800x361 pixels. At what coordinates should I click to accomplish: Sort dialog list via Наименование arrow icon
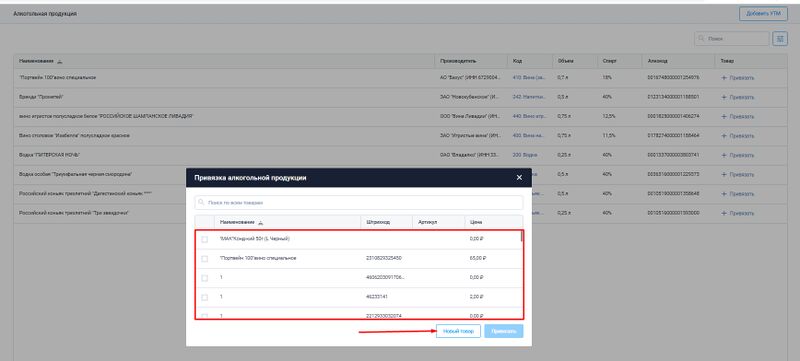click(261, 222)
